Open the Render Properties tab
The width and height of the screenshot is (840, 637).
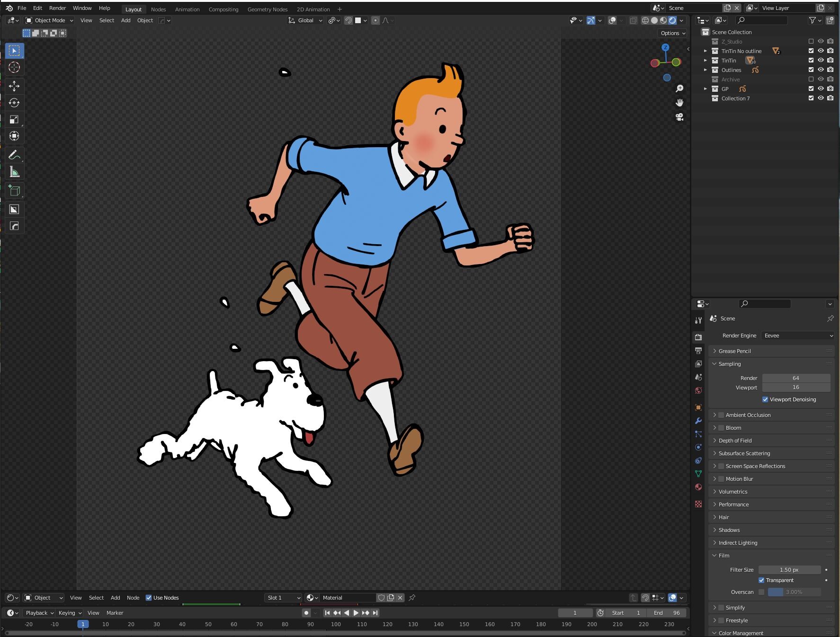point(698,336)
